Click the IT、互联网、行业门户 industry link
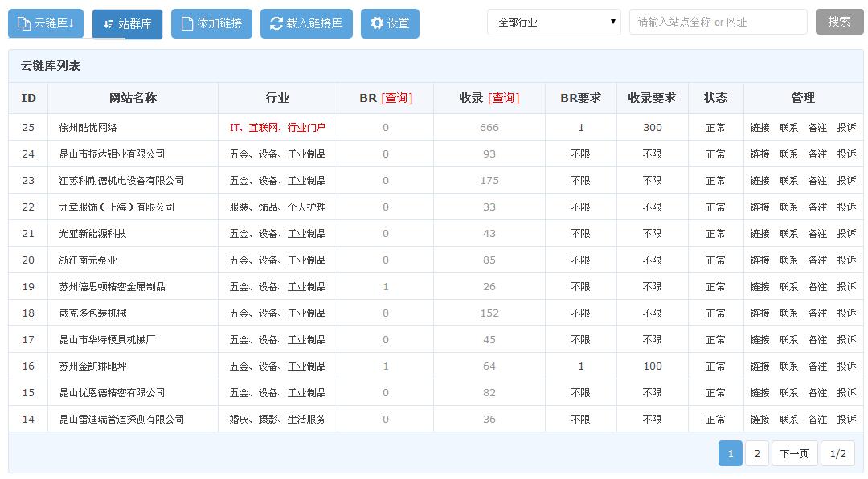Screen dimensions: 868x479 277,128
